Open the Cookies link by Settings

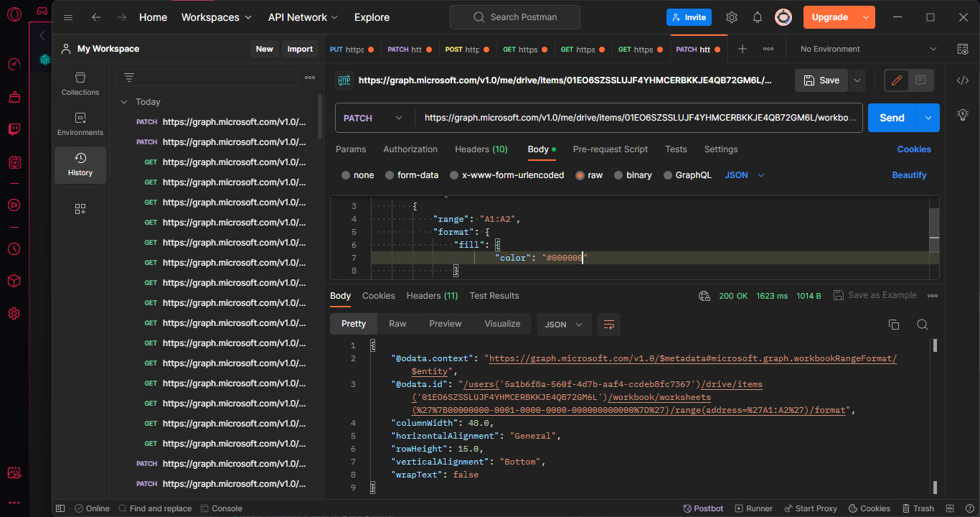[x=914, y=149]
